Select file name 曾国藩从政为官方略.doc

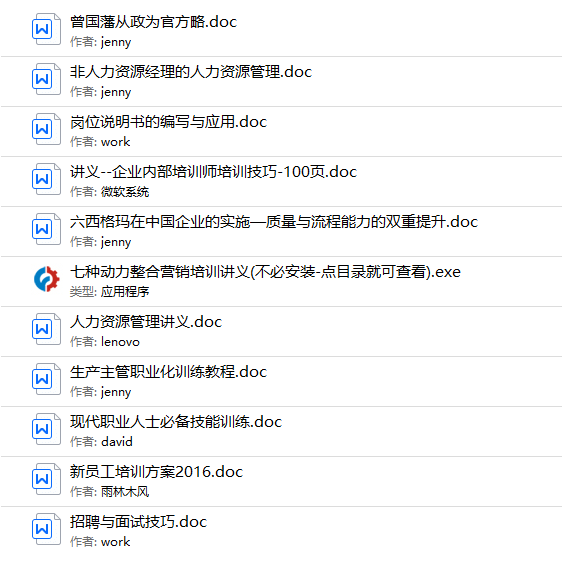pyautogui.click(x=153, y=22)
